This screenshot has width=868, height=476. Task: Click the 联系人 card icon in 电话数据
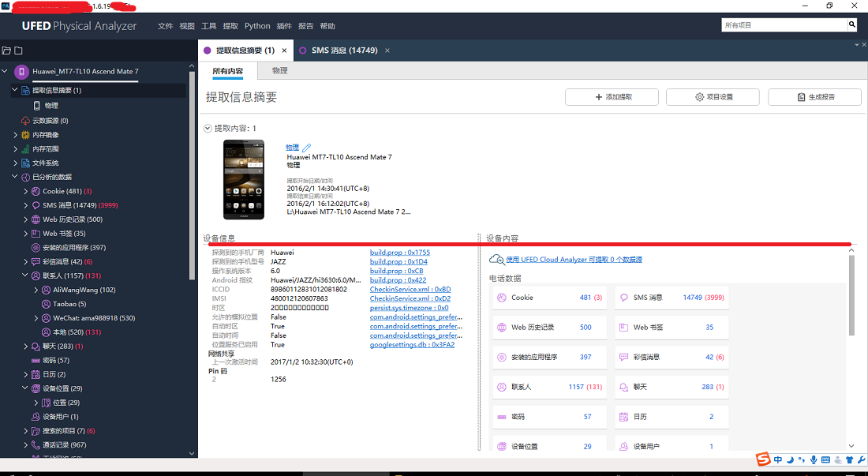(502, 387)
